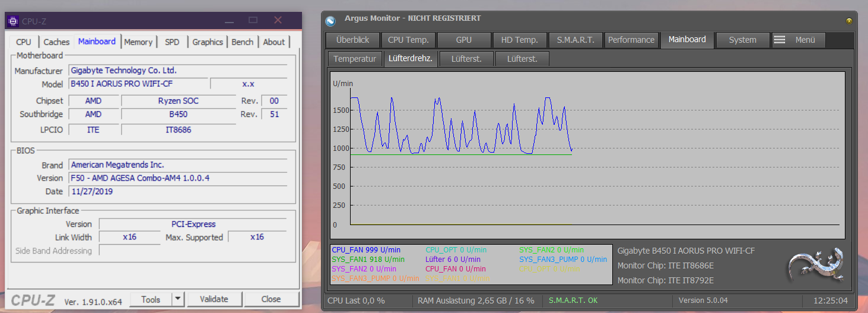Click the x.x field beside Model
The height and width of the screenshot is (313, 868).
coord(249,84)
